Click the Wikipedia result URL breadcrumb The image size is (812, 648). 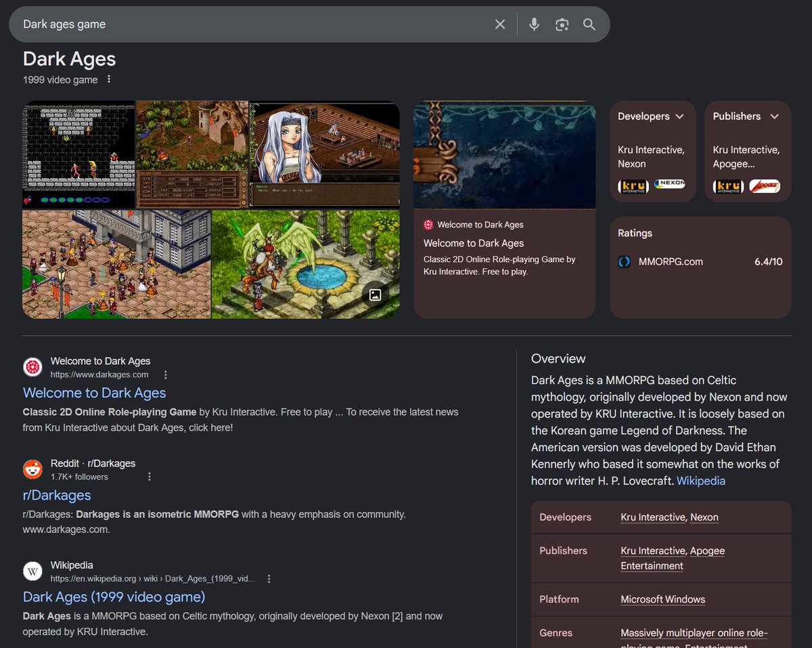click(154, 579)
